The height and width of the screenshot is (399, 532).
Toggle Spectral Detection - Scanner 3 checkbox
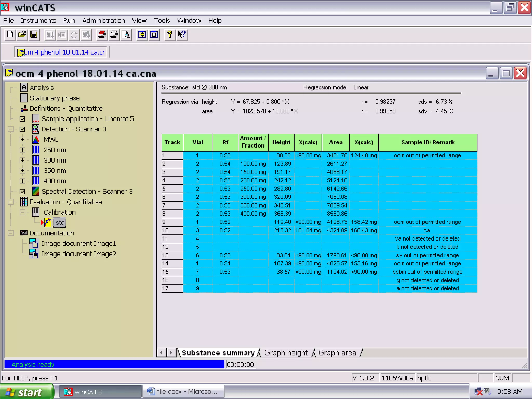click(x=23, y=192)
